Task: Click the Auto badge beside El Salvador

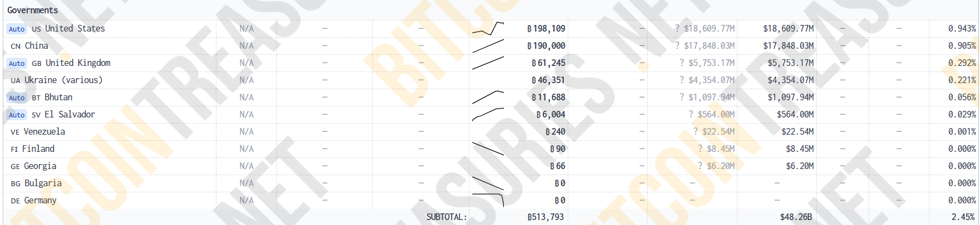Action: [x=17, y=115]
